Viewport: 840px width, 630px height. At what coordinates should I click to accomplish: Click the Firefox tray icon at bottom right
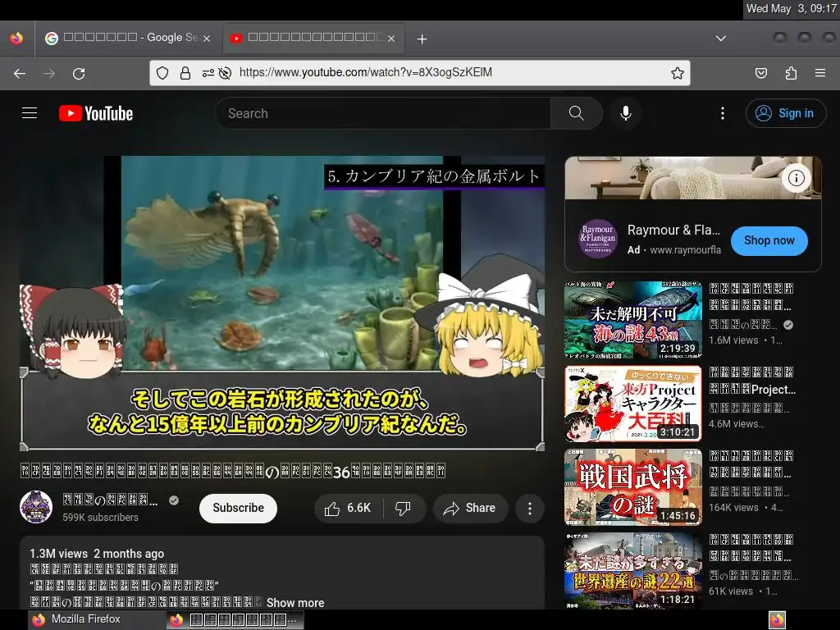(x=777, y=620)
